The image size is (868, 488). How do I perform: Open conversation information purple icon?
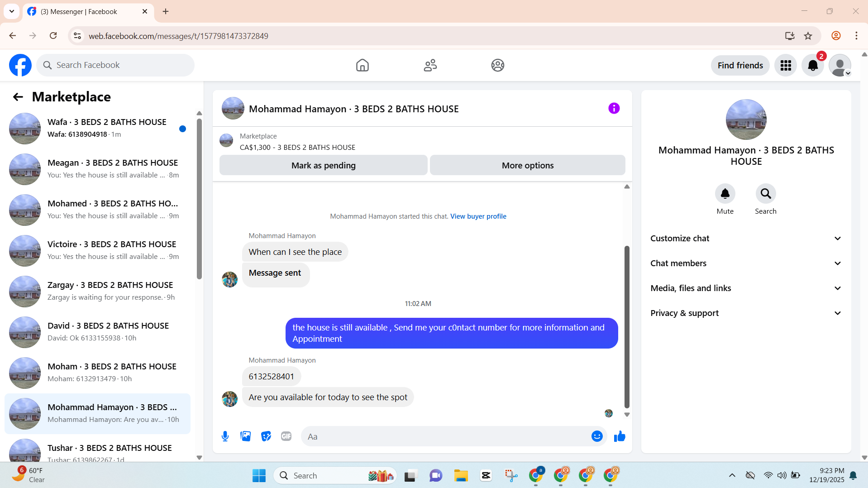614,108
